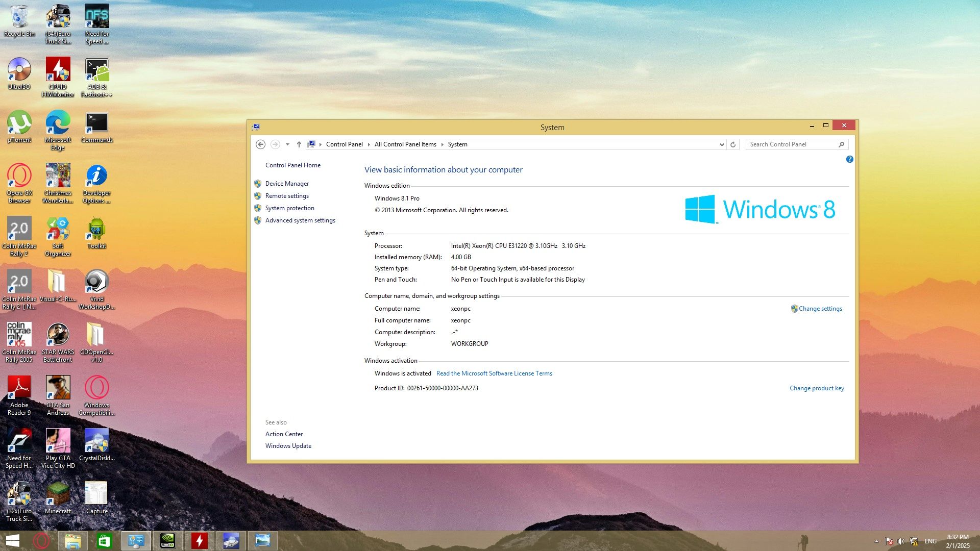This screenshot has height=551, width=980.
Task: Open System protection link
Action: click(289, 208)
